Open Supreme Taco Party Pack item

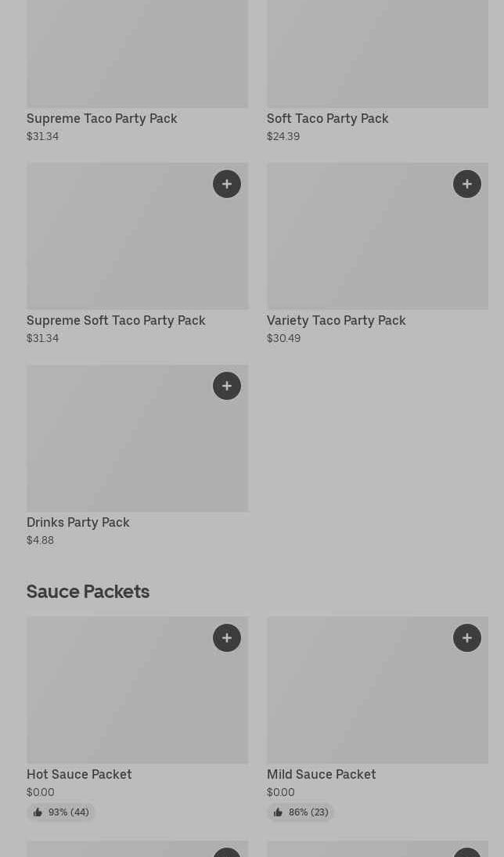pos(102,118)
